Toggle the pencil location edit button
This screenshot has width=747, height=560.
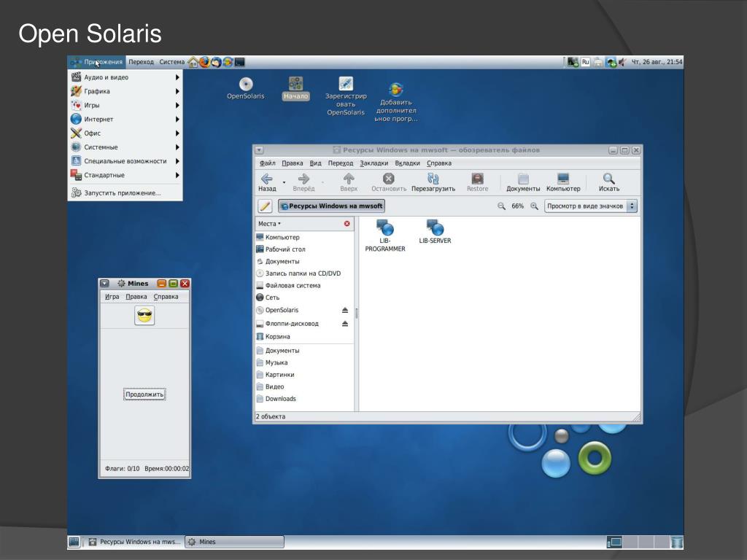(x=265, y=206)
